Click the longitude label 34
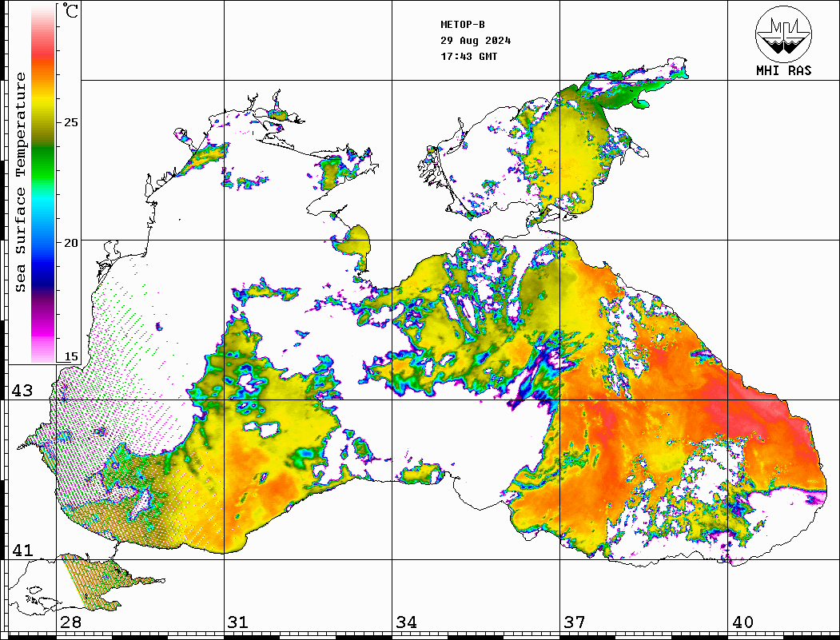 click(407, 622)
